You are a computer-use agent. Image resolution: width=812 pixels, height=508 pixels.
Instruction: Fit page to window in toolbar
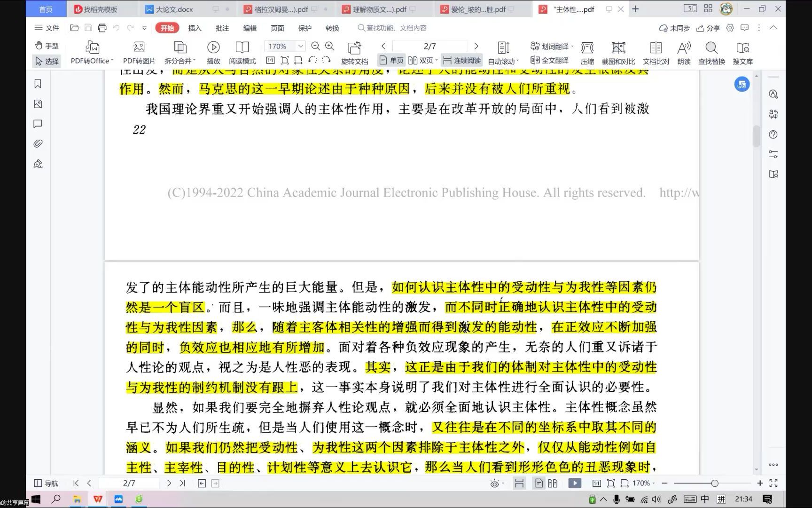pos(284,60)
